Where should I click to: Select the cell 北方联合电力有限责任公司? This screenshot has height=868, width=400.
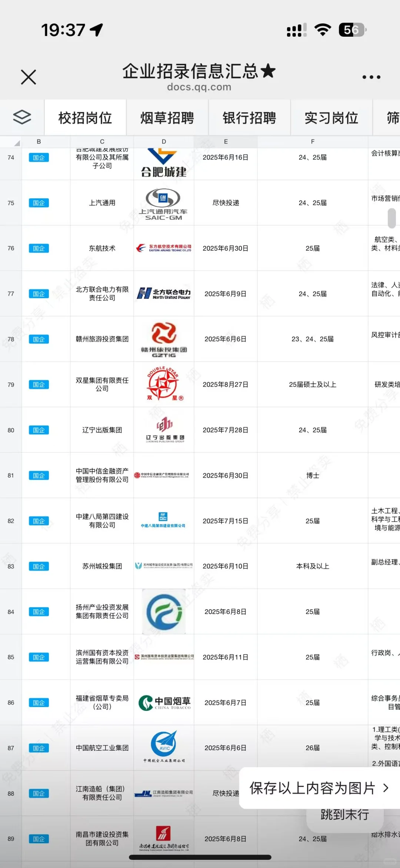(102, 294)
